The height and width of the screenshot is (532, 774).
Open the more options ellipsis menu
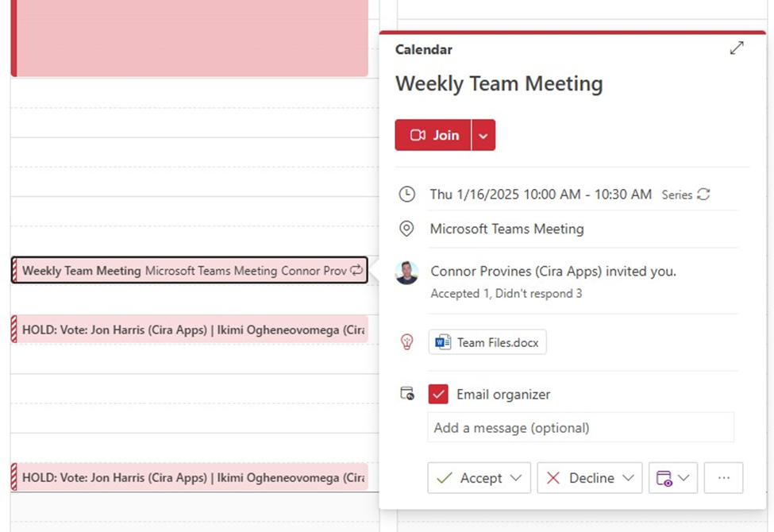(724, 478)
